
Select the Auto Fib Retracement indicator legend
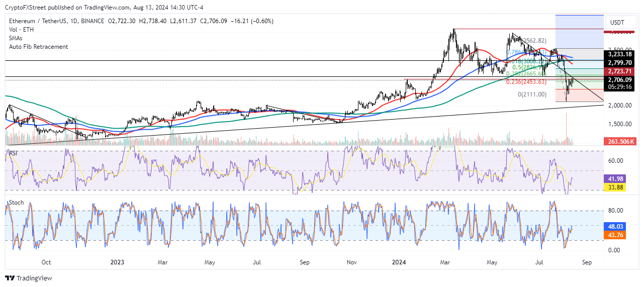(x=38, y=47)
